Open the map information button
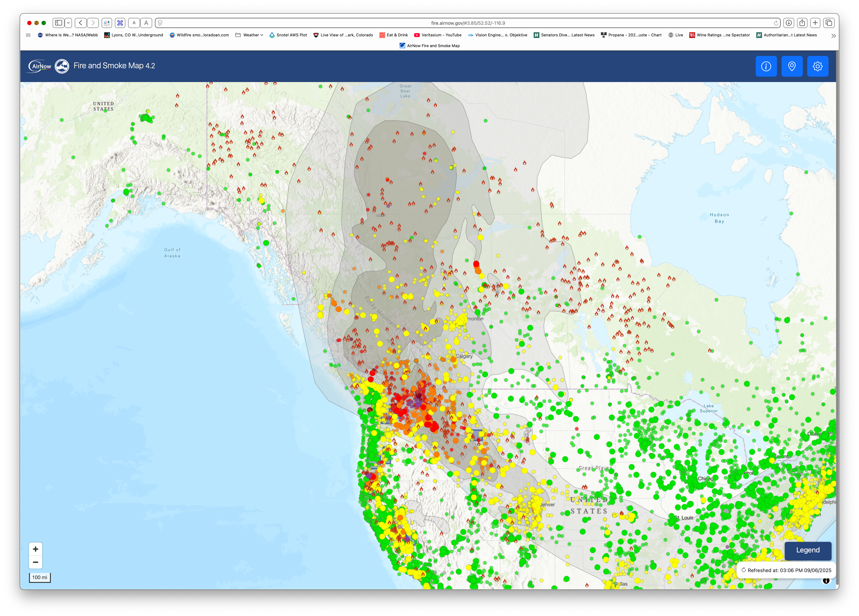The height and width of the screenshot is (616, 859). click(x=766, y=66)
